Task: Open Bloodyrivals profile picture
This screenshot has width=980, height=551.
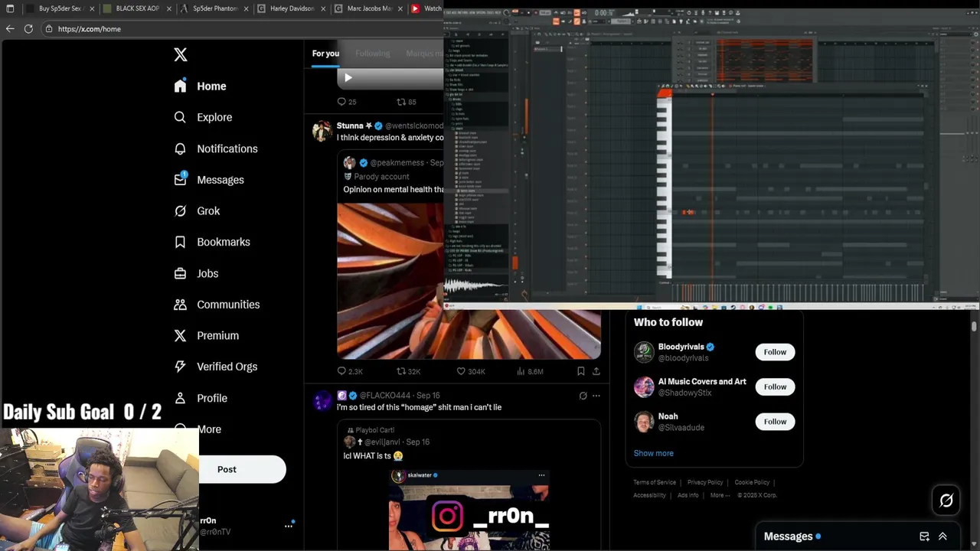Action: coord(644,352)
